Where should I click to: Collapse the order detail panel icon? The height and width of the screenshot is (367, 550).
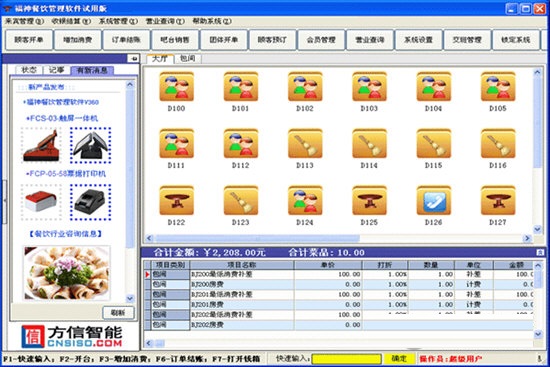pos(540,252)
